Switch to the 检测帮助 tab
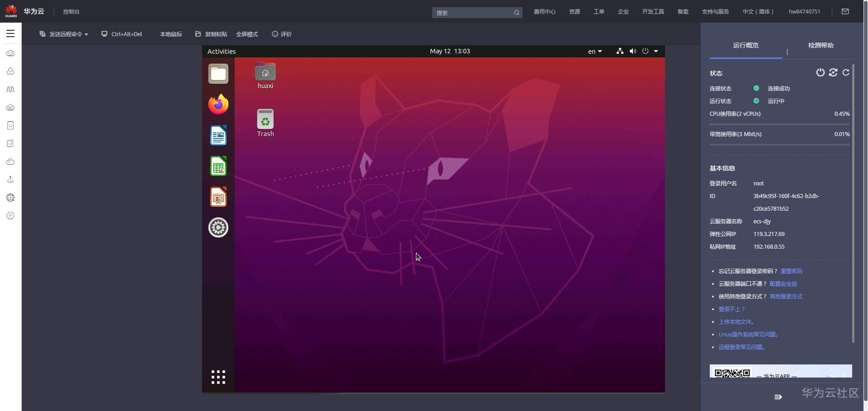The image size is (868, 411). click(x=821, y=45)
